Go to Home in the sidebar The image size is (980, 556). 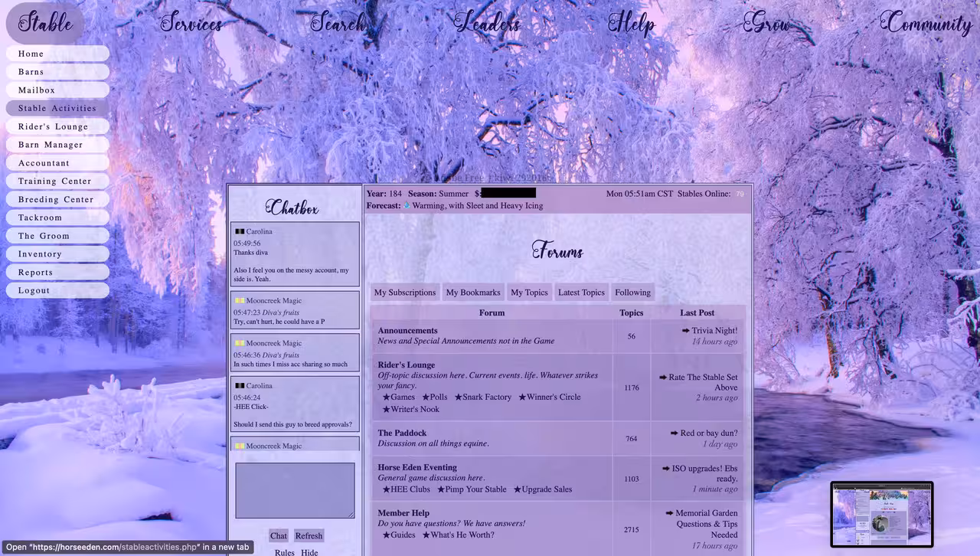(x=58, y=54)
